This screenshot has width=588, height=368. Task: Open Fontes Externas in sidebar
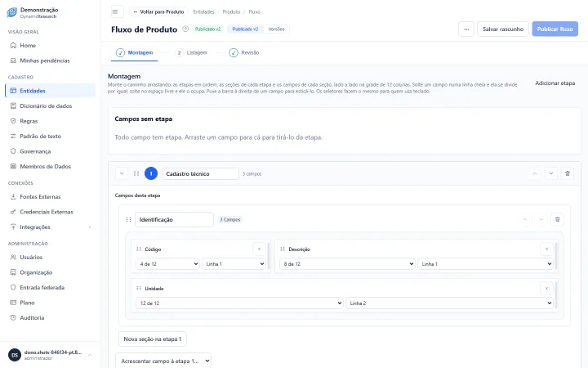(x=51, y=197)
